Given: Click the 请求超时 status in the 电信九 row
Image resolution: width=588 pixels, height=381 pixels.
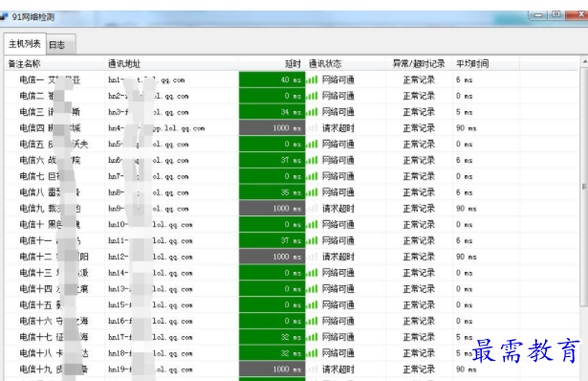Looking at the screenshot, I should point(338,209).
